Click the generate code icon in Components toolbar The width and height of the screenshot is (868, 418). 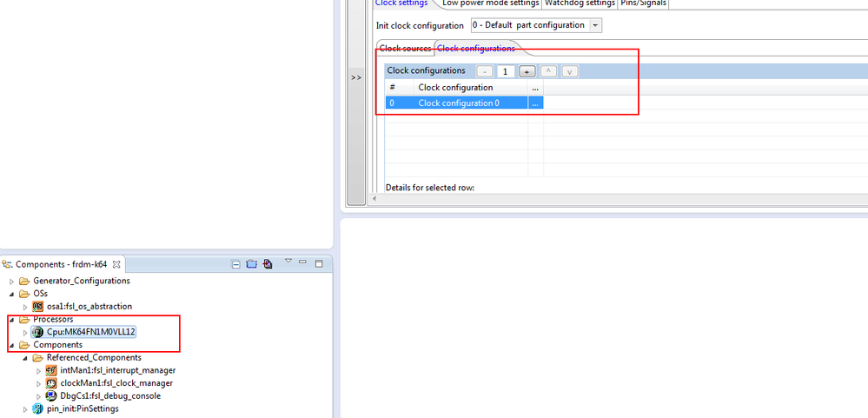[x=268, y=264]
